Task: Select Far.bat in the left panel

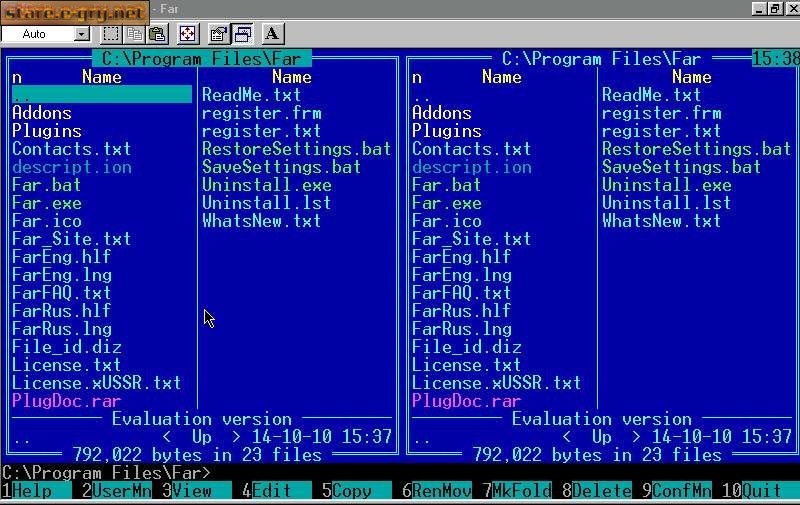Action: (x=46, y=185)
